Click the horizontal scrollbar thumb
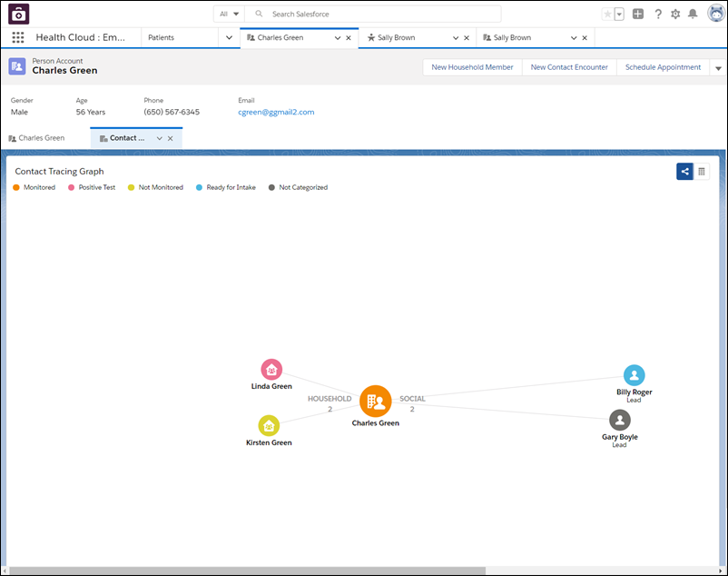The image size is (728, 576). click(247, 571)
